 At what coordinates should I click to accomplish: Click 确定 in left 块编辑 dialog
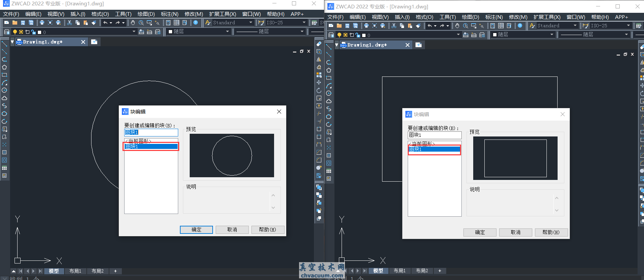196,230
